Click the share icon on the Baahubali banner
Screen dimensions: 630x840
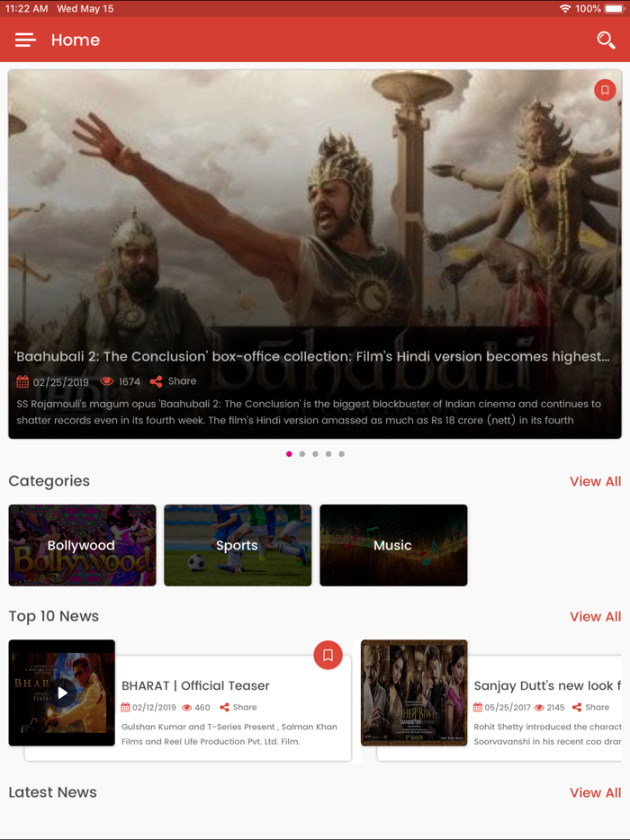click(156, 381)
